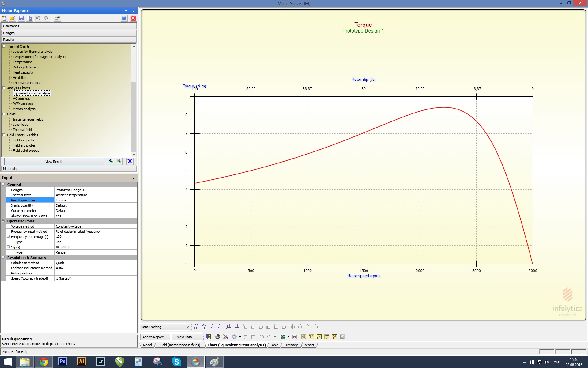Click the Add to Report button
Screen dimensions: 588x368
click(x=155, y=337)
